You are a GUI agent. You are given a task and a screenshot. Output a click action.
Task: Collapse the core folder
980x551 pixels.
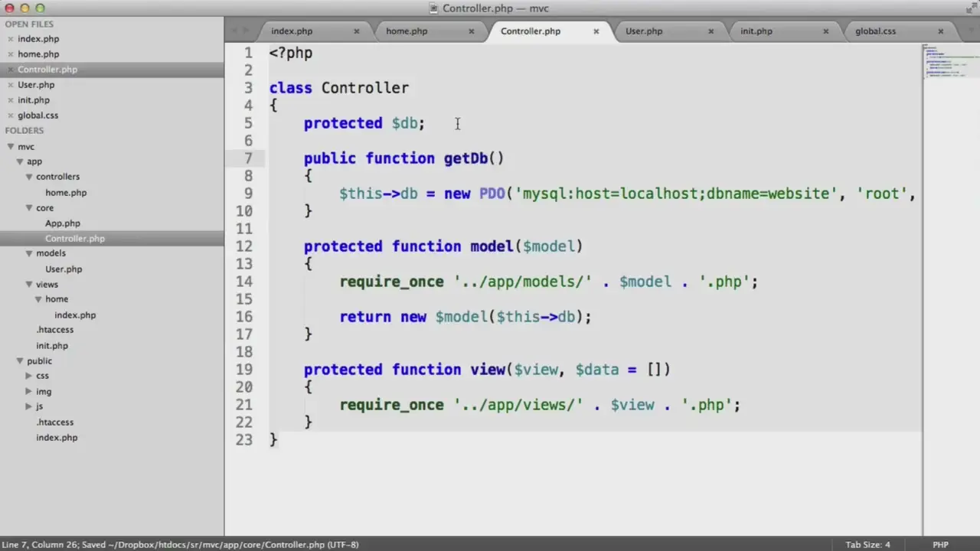point(29,208)
